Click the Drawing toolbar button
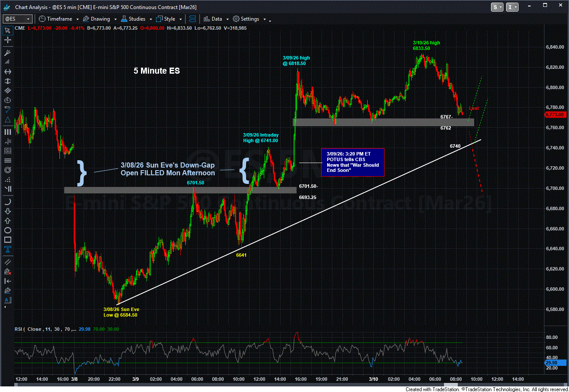 point(97,19)
